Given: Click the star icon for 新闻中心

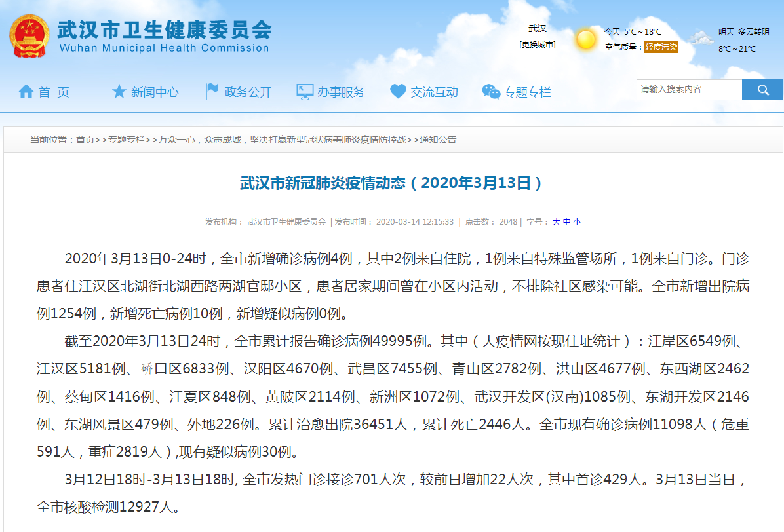Looking at the screenshot, I should click(x=119, y=92).
